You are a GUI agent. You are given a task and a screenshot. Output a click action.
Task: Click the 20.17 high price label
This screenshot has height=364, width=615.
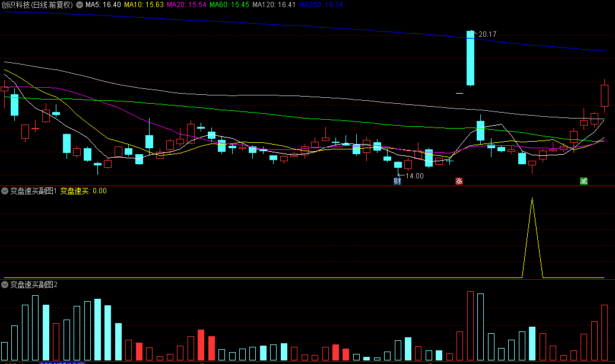[x=487, y=34]
